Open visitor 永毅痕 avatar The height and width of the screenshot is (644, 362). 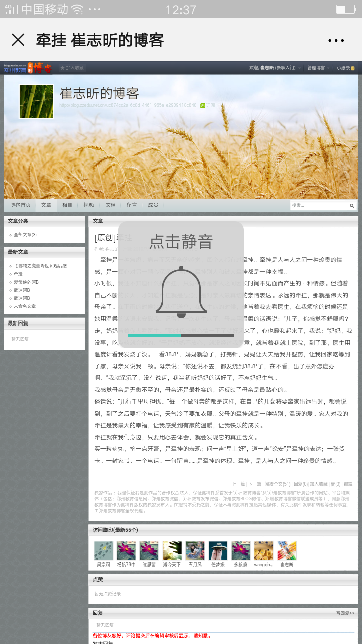240,551
